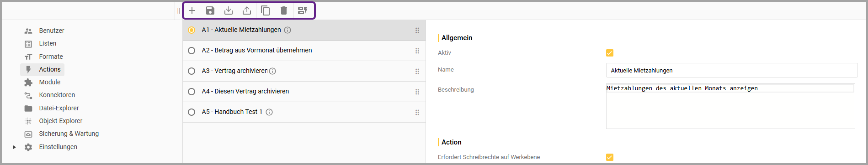868x165 pixels.
Task: Click drag handle of A4 Diesen Vertrag archivieren
Action: (417, 92)
